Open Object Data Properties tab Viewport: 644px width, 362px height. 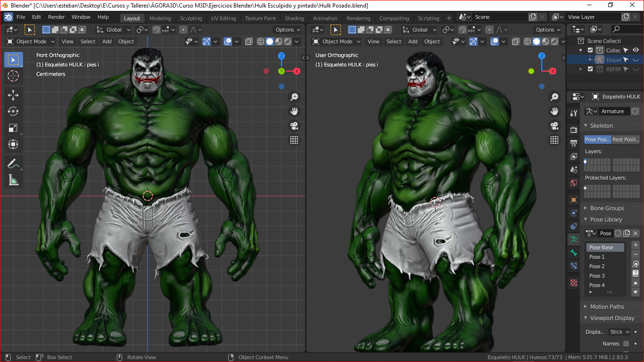[x=573, y=240]
